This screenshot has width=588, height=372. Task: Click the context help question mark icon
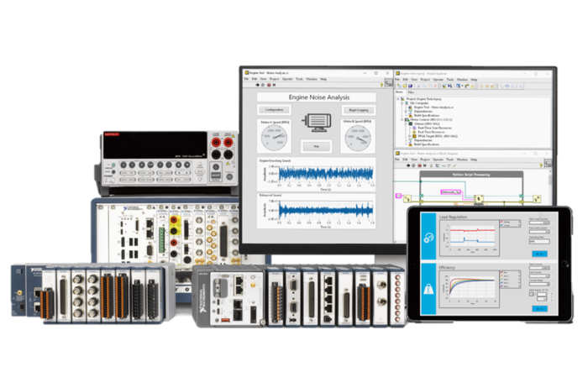tap(383, 86)
